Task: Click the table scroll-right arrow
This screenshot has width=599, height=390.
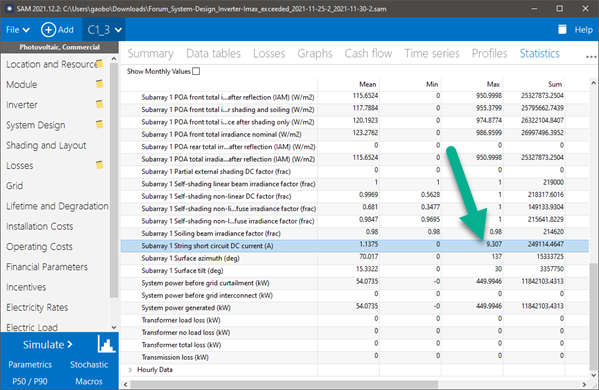Action: 584,384
